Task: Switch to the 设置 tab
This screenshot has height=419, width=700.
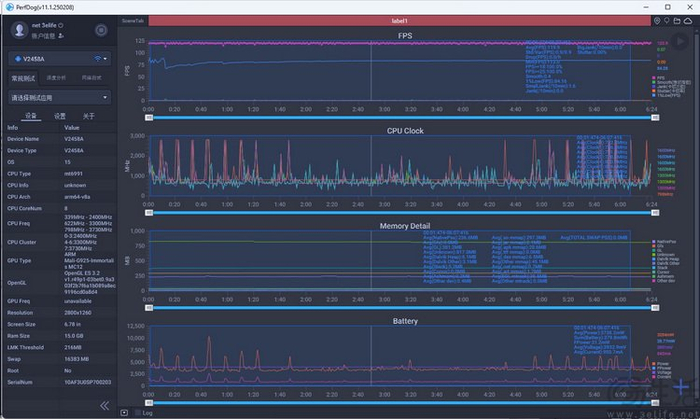Action: pos(60,116)
